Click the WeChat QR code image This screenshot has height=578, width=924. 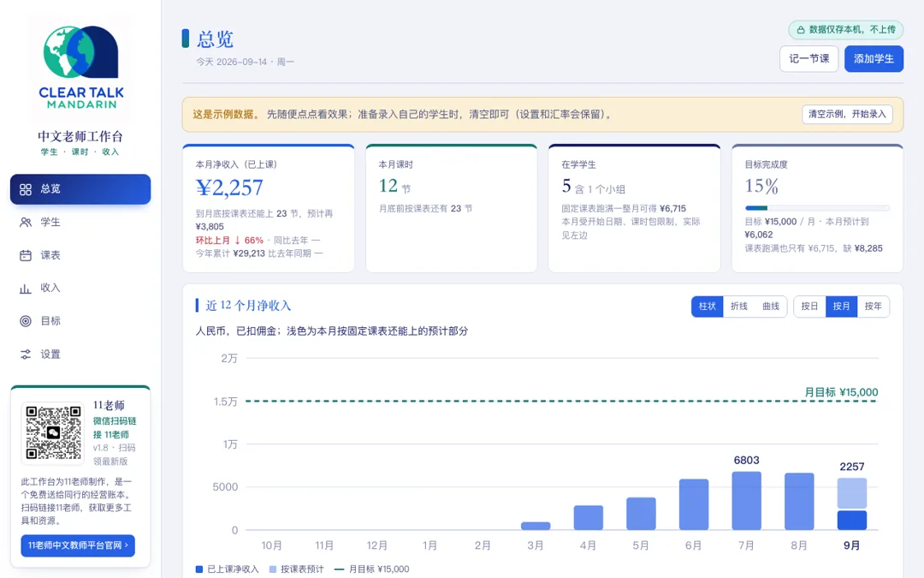[x=54, y=433]
